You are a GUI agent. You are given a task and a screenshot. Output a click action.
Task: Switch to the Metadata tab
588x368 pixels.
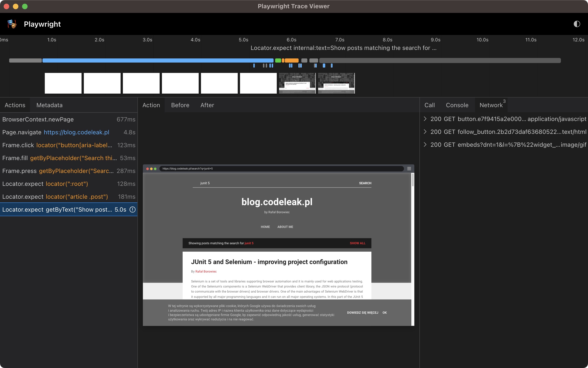coord(50,105)
